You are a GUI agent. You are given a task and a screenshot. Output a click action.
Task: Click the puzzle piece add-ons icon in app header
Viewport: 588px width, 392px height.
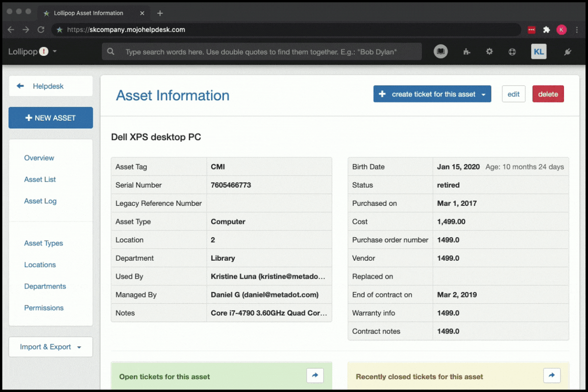click(x=466, y=51)
